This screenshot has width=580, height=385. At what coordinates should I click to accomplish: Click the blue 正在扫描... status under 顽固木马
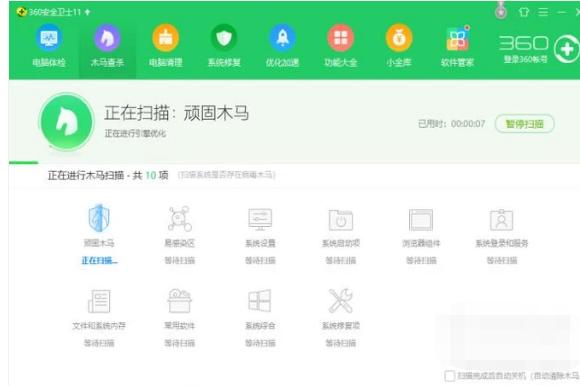coord(99,261)
